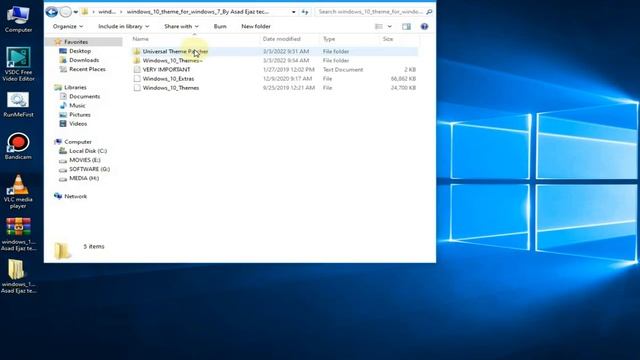Focus the search box in Explorer
The image size is (640, 360).
coord(371,12)
